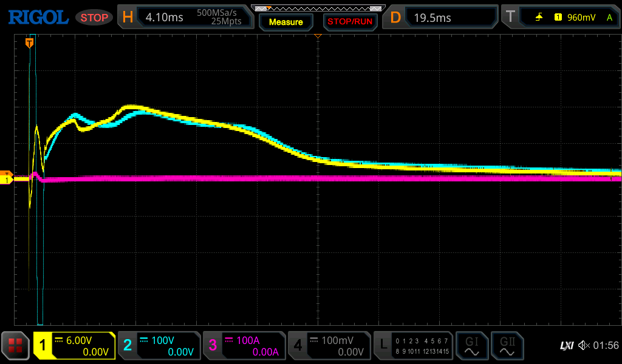Open the GII waveform generator icon
Viewport: 622px width, 364px height.
(507, 346)
